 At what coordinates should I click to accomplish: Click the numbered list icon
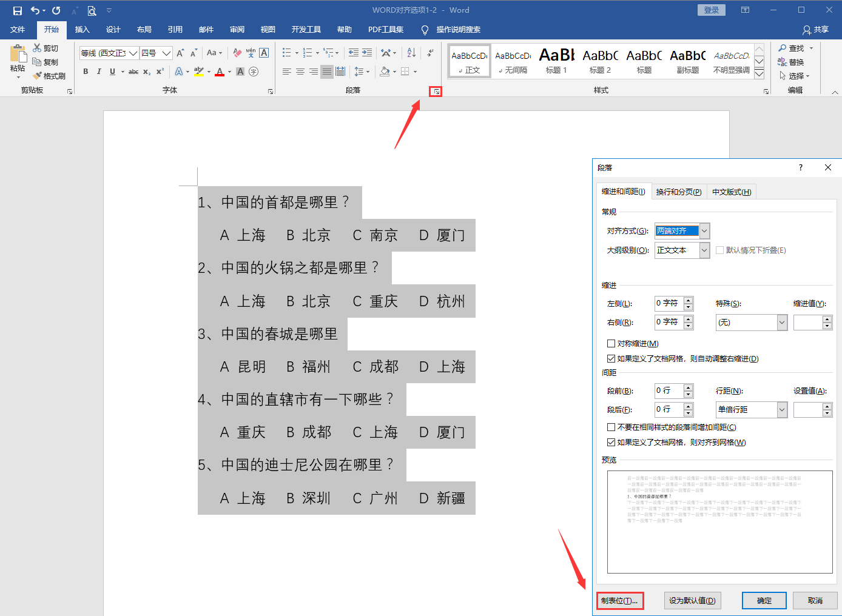308,53
